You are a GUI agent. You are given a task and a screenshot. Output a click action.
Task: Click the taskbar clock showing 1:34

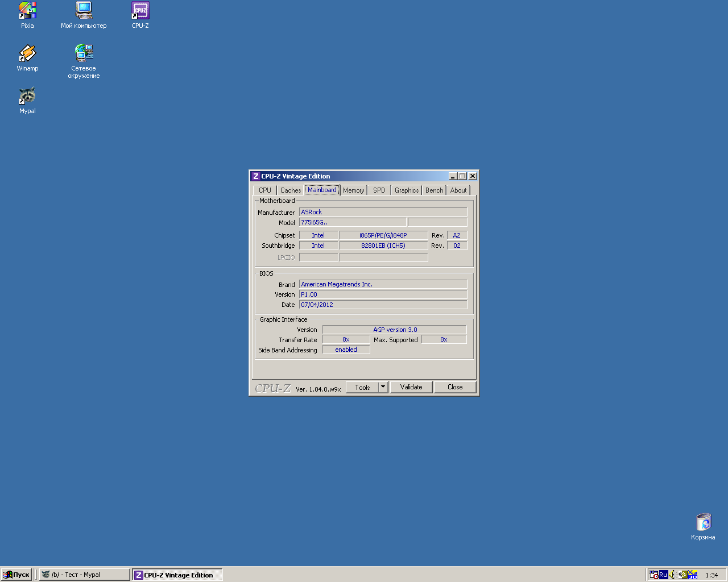[x=712, y=575]
